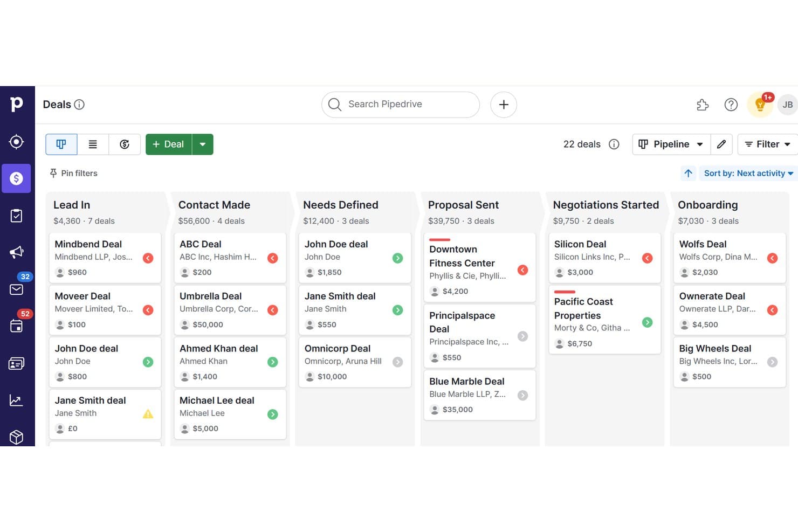Click the green add Deal button
This screenshot has width=798, height=532.
click(168, 144)
